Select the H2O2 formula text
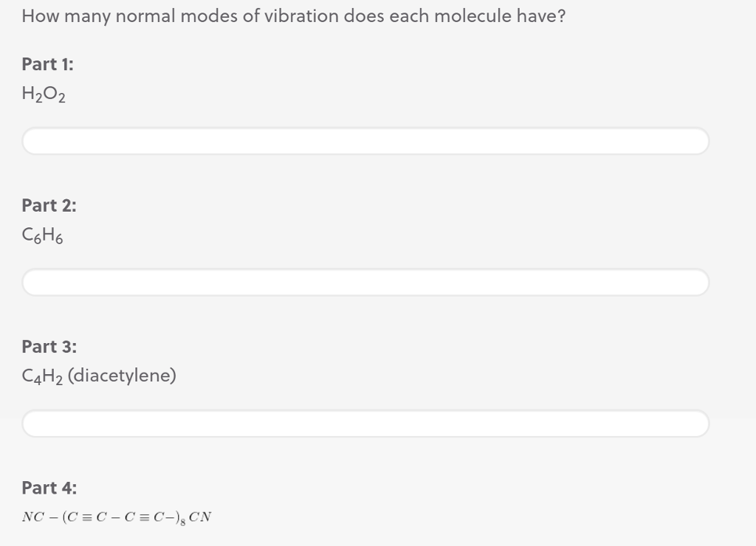Screen dimensions: 756x546 coord(43,94)
